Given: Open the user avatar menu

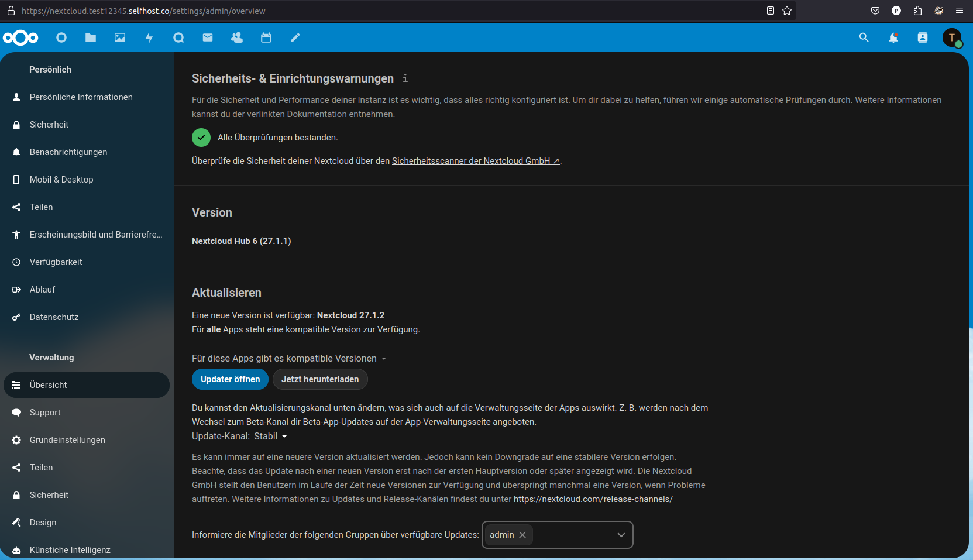Looking at the screenshot, I should coord(952,37).
